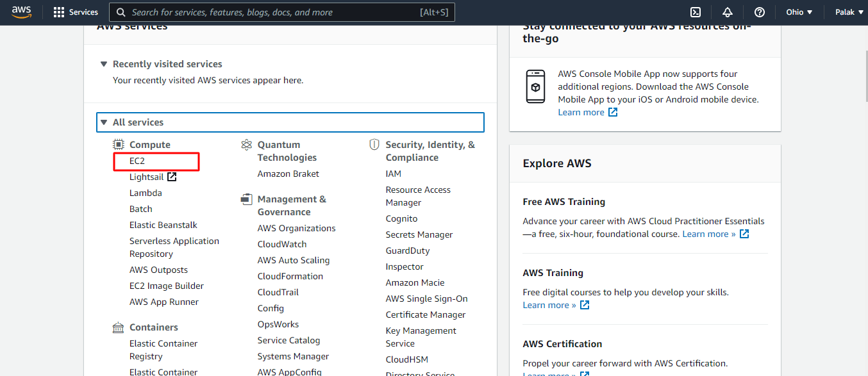Open the Ohio region dropdown
868x376 pixels.
(x=799, y=12)
